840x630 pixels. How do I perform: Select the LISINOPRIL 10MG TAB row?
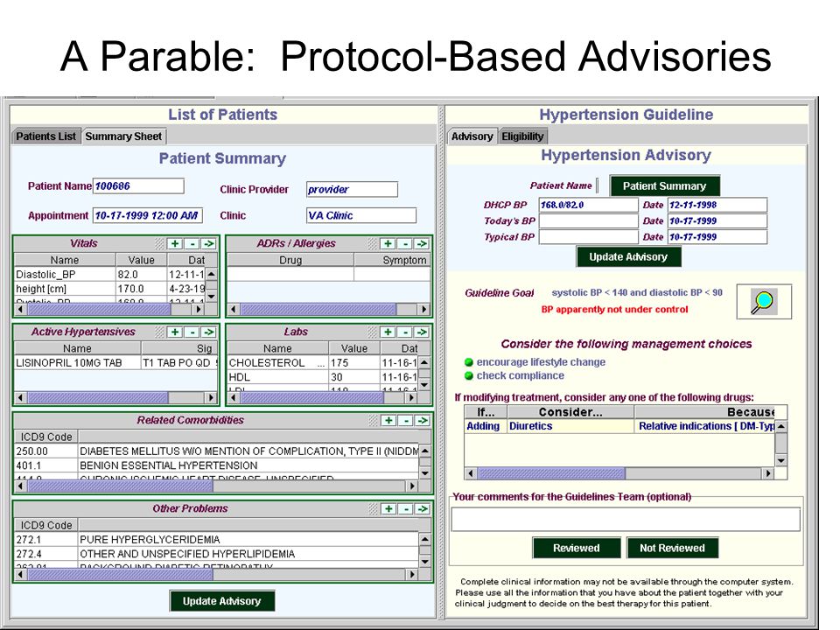tap(115, 362)
